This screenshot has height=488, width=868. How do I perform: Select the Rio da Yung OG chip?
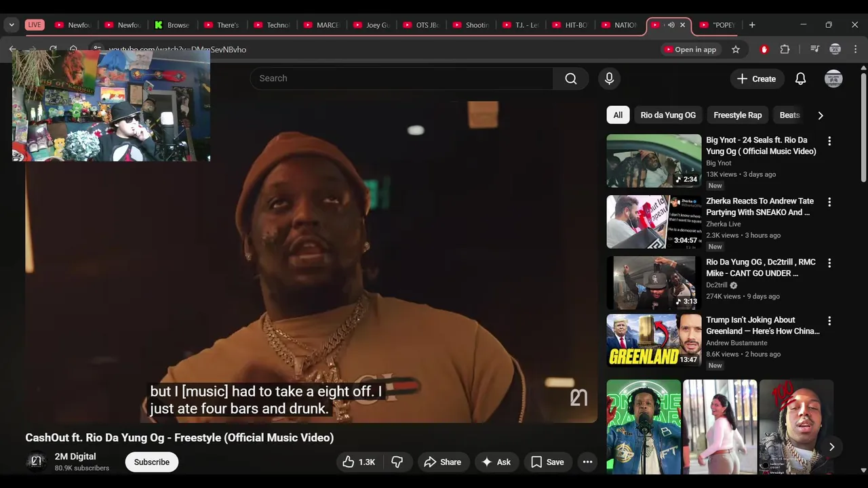point(668,115)
